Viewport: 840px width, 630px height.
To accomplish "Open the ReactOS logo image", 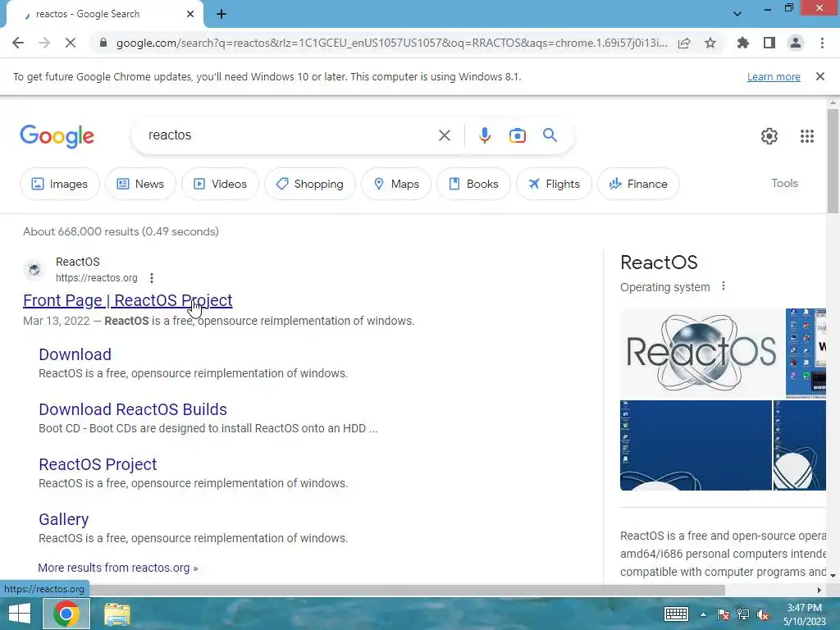I will (x=701, y=353).
